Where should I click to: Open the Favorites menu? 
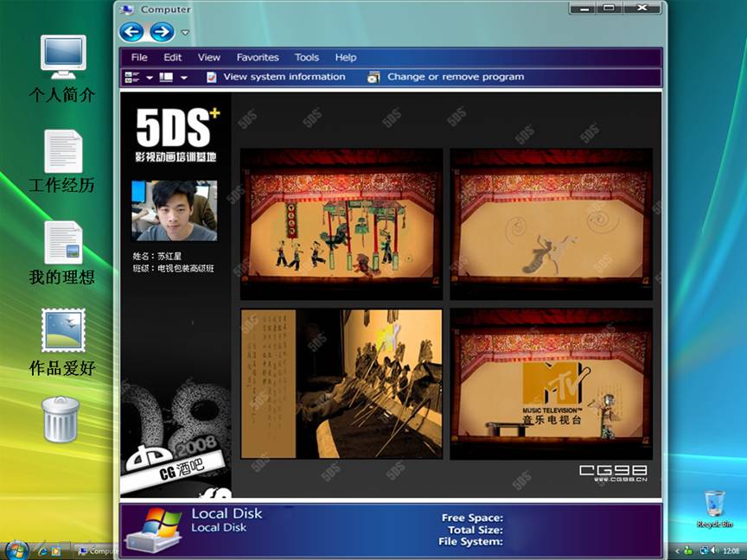tap(258, 58)
